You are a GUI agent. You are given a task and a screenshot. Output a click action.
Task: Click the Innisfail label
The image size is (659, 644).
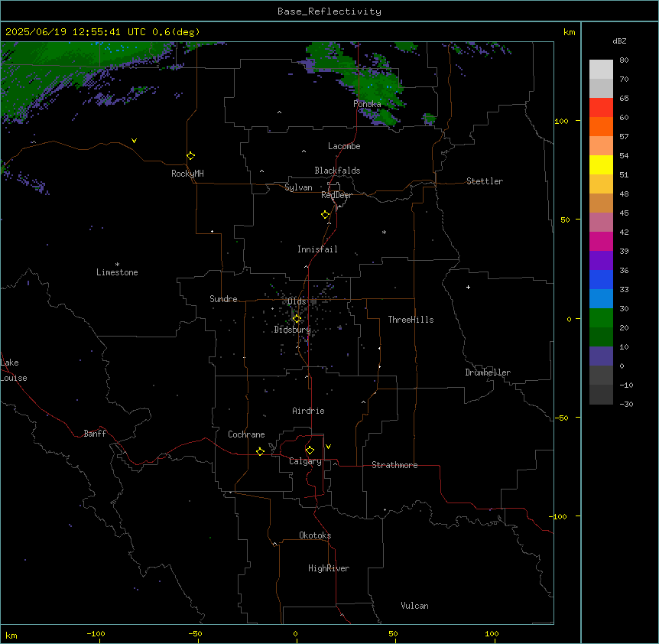tap(317, 249)
